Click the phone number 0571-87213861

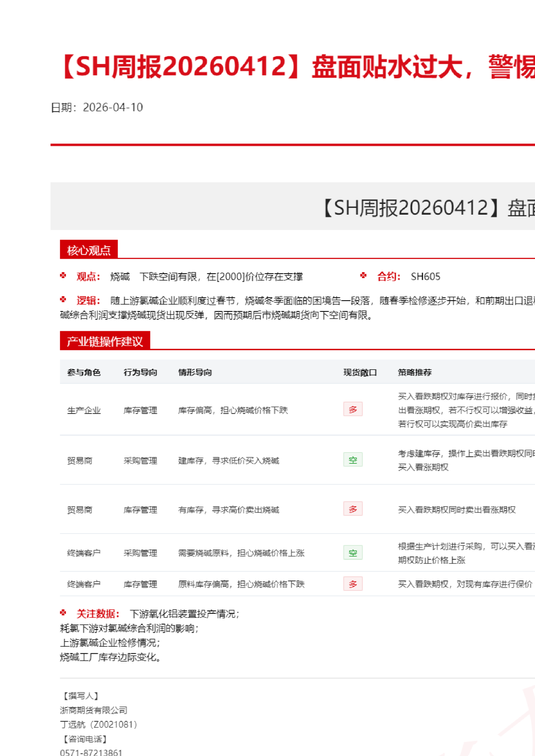pyautogui.click(x=91, y=752)
